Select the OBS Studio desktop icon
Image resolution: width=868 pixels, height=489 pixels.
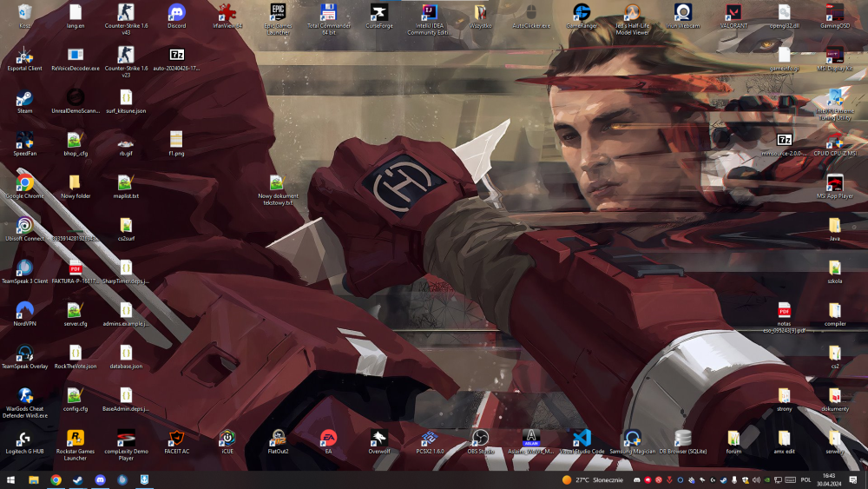point(481,442)
